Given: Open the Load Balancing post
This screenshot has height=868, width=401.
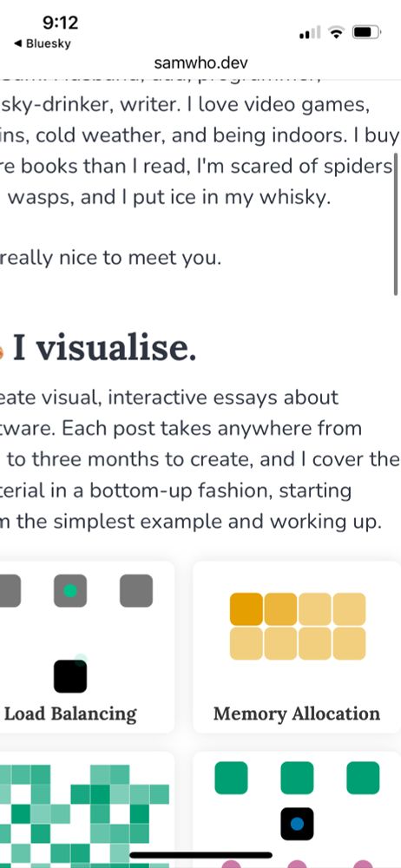Looking at the screenshot, I should click(69, 713).
